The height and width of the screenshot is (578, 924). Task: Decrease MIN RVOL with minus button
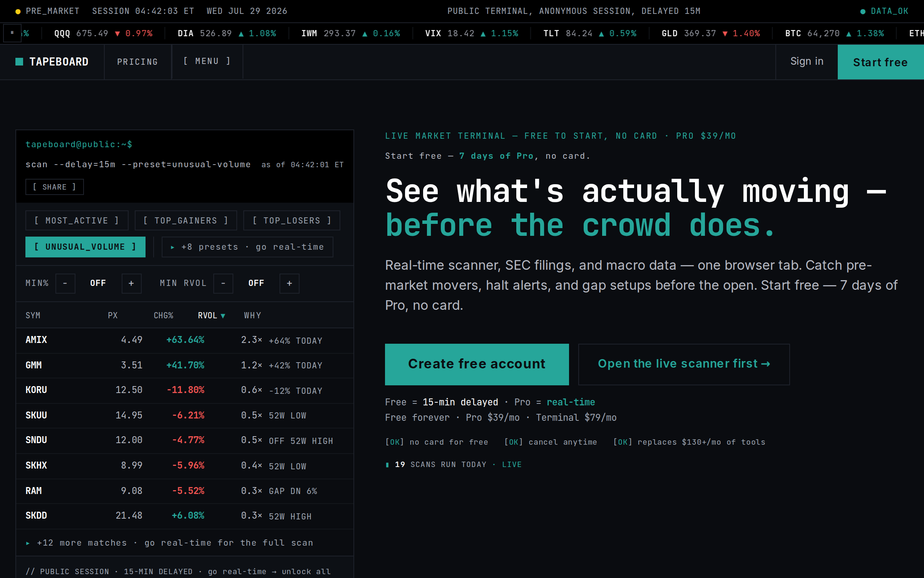click(223, 283)
